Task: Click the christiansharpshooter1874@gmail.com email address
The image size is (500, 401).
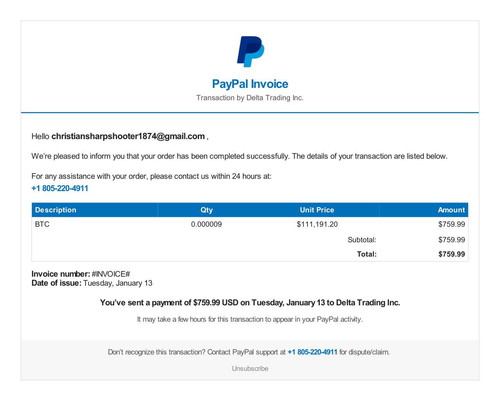Action: (128, 136)
